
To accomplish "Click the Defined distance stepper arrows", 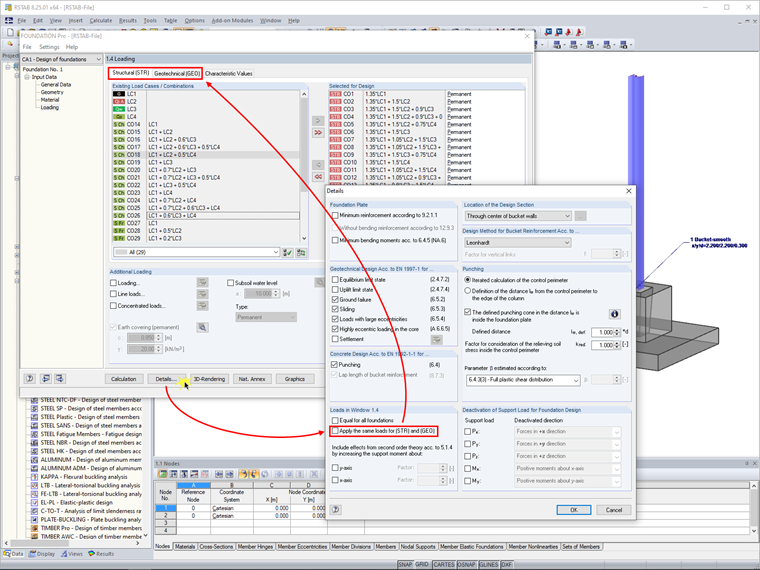I will (x=617, y=332).
